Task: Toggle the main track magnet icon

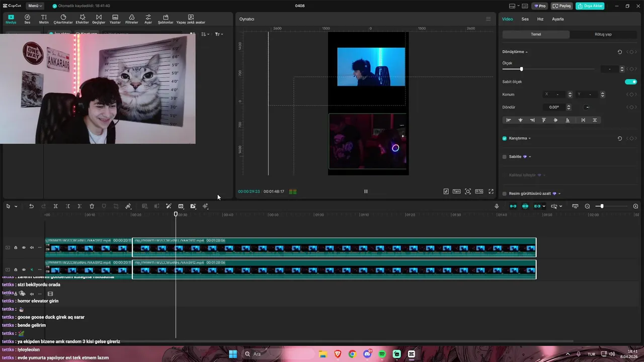Action: point(513,206)
